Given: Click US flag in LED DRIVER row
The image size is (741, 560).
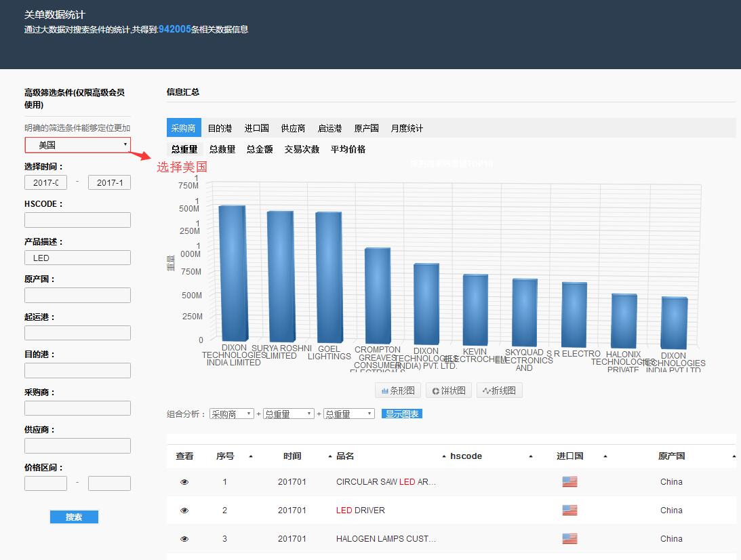Looking at the screenshot, I should 569,510.
